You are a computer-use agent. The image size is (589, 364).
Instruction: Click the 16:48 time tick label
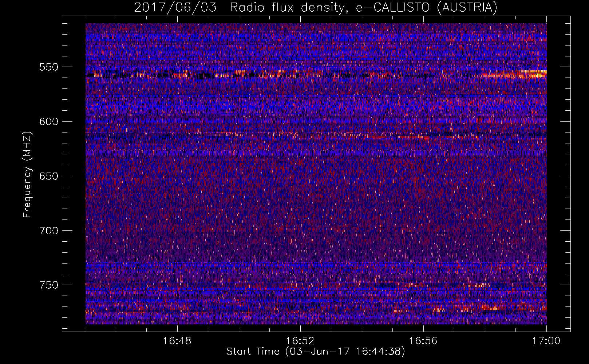(x=177, y=341)
